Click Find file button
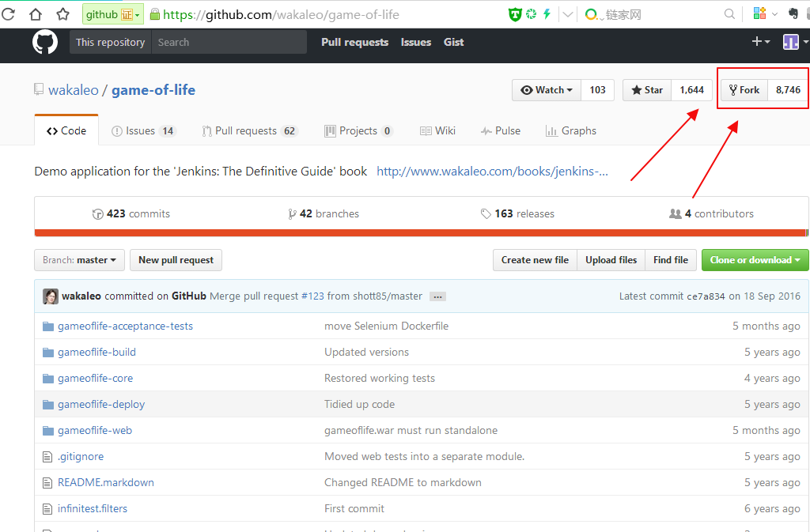810x532 pixels. point(671,260)
